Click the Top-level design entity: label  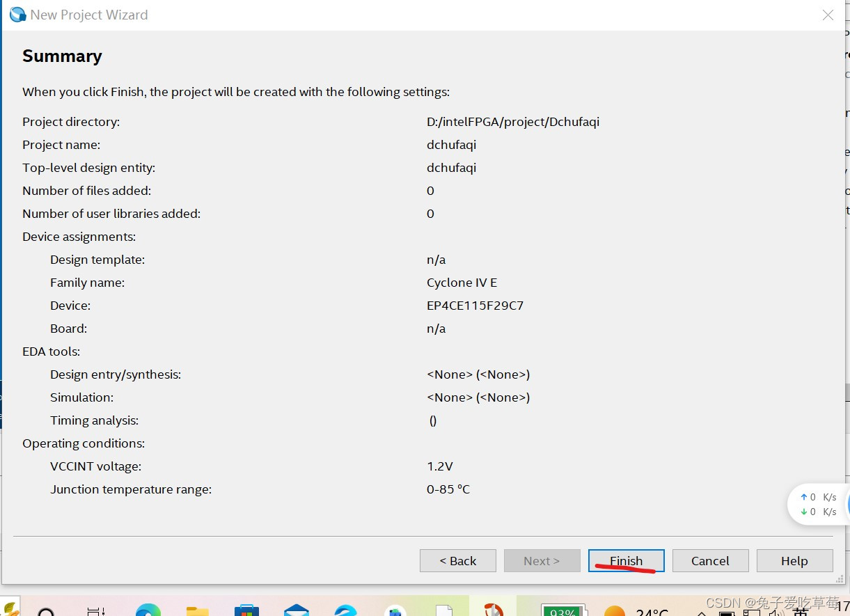(x=88, y=168)
